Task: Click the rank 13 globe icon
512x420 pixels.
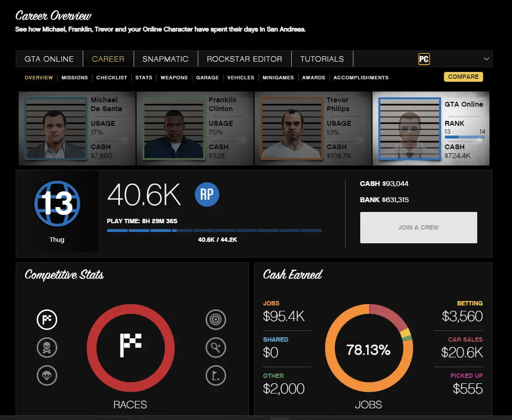Action: (57, 204)
